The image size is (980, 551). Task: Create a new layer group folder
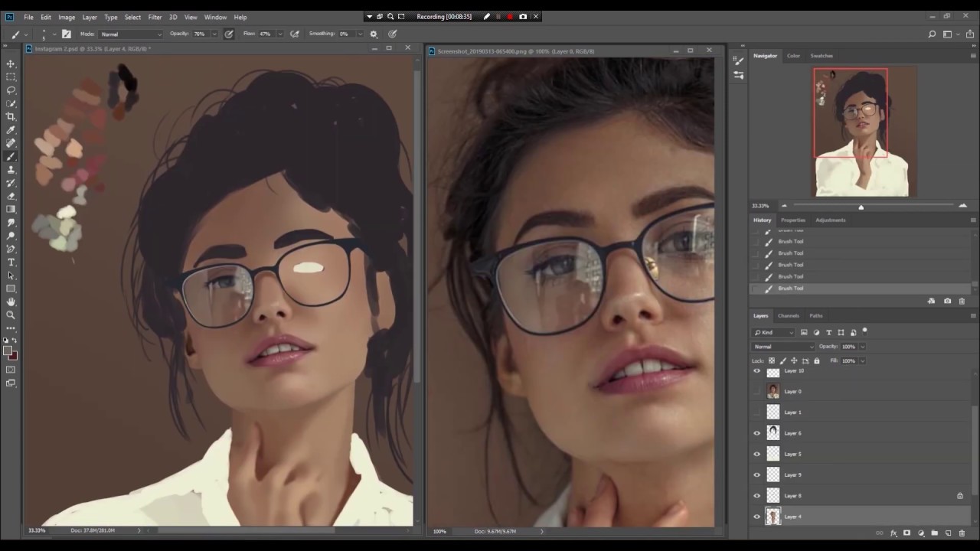(934, 533)
